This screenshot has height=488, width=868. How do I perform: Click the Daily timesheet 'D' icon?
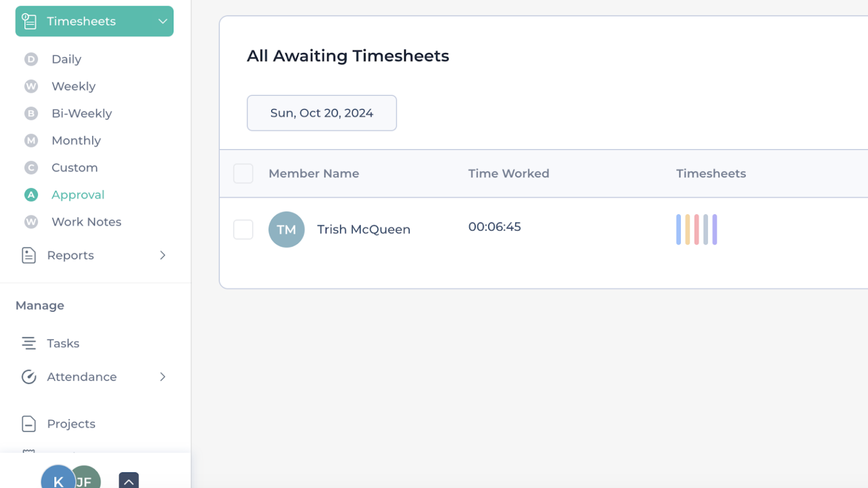point(31,59)
